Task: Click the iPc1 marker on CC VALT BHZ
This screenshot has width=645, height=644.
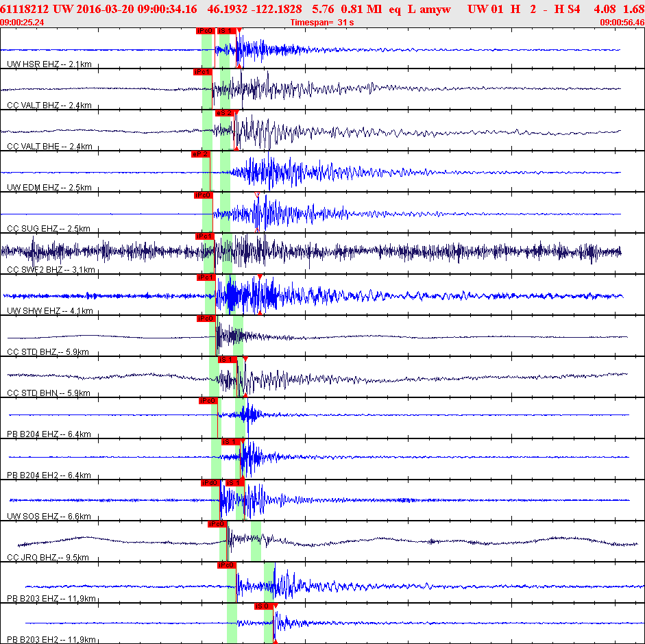Action: (203, 72)
